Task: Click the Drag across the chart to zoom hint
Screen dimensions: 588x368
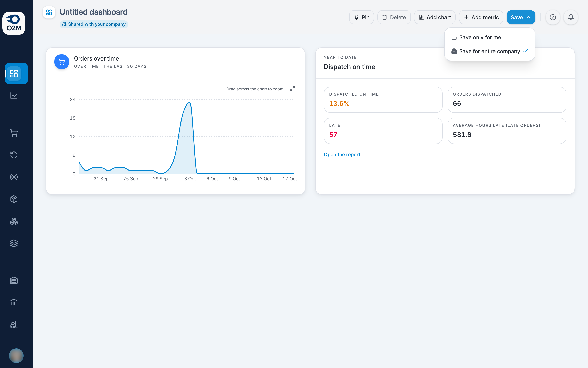Action: 255,89
